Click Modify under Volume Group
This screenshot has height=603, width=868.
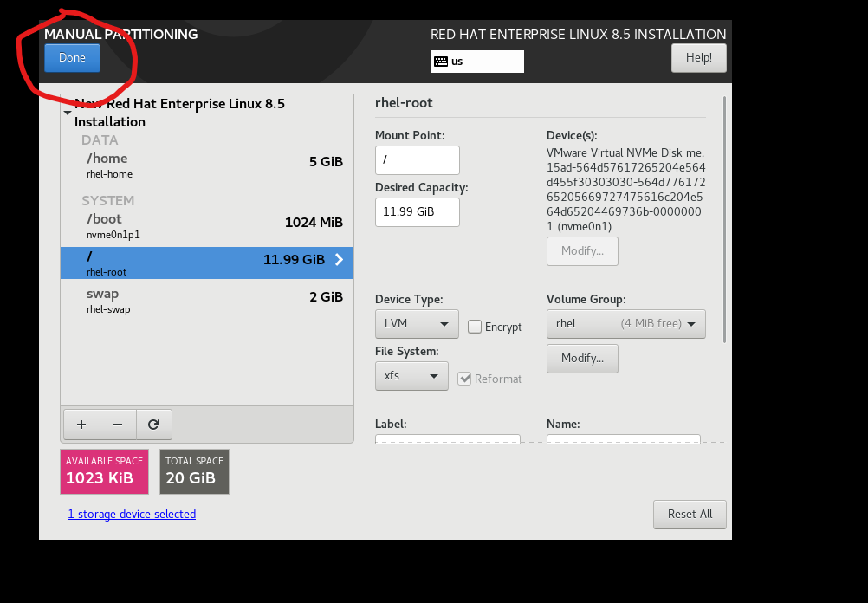tap(582, 359)
